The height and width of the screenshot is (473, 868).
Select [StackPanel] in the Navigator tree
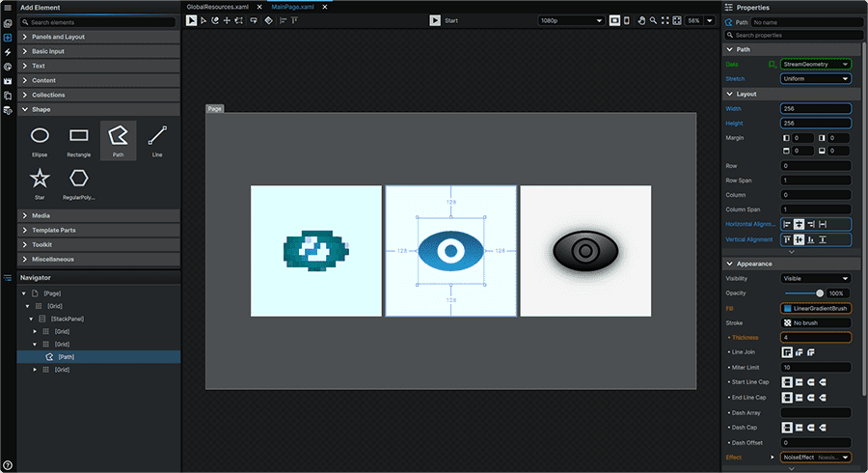67,319
